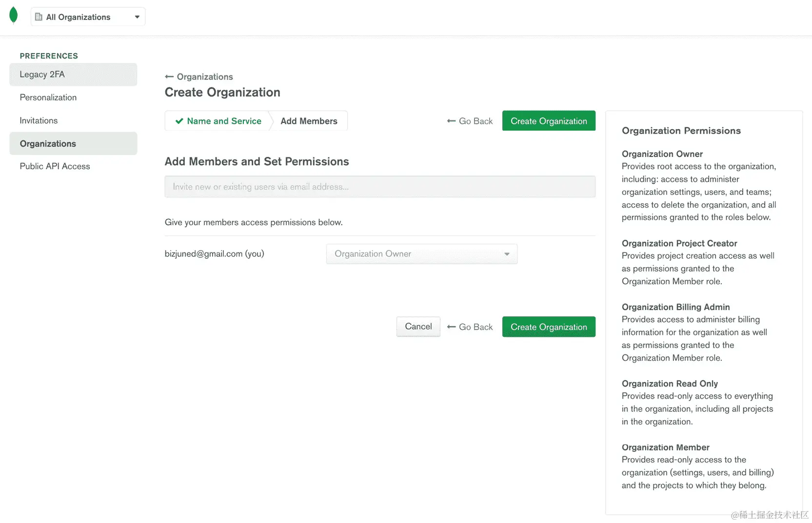Viewport: 812px width, 523px height.
Task: Switch to Name and Service step
Action: tap(218, 121)
